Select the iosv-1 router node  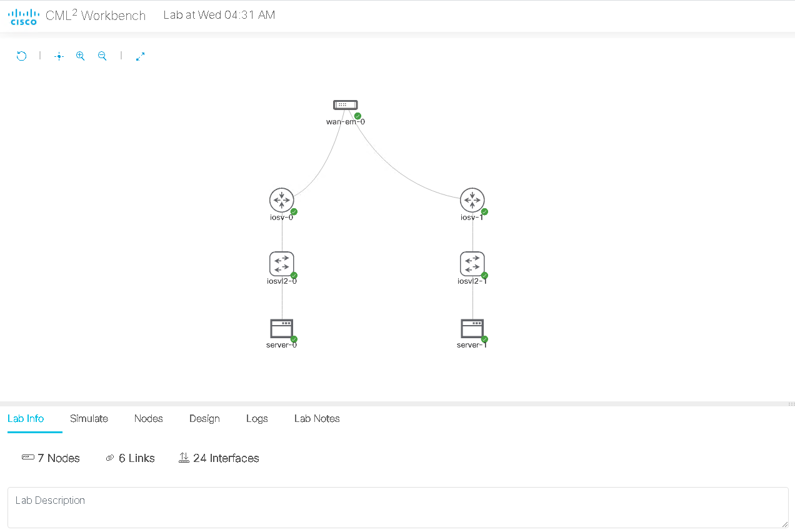(472, 201)
